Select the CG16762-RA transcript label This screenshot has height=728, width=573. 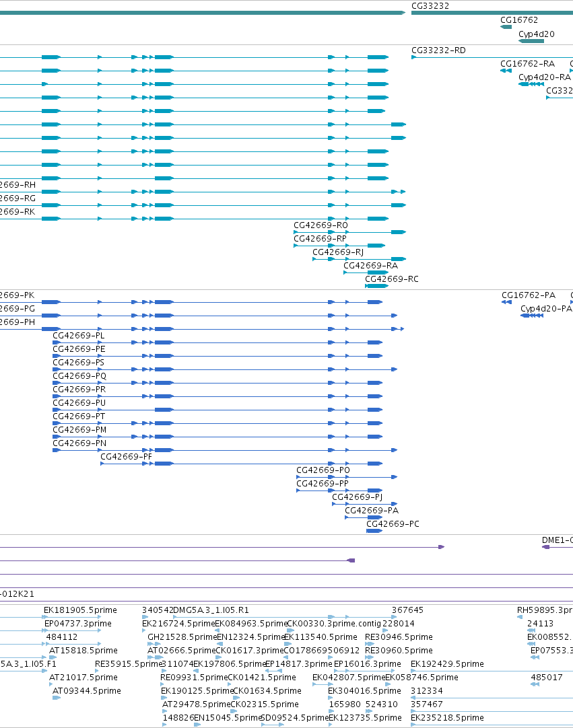(527, 64)
